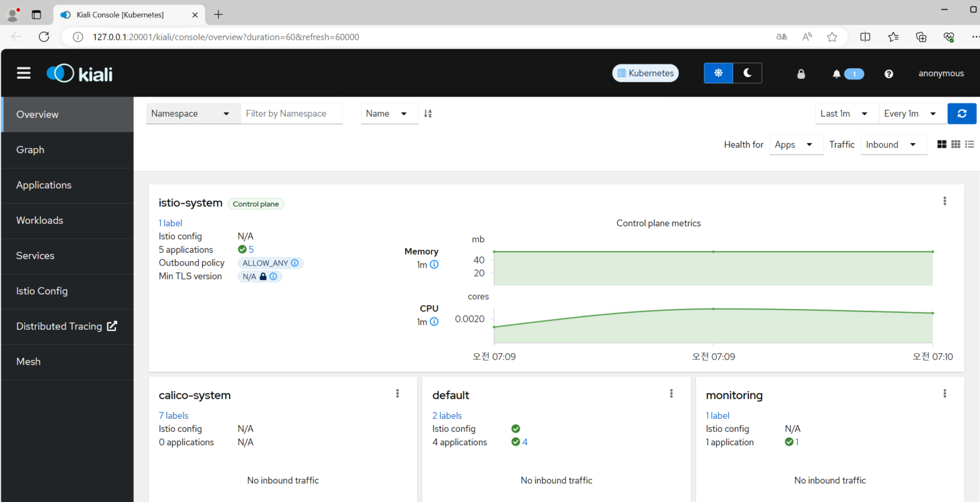Open the hamburger navigation menu
Screen dimensions: 980x502
[x=24, y=73]
